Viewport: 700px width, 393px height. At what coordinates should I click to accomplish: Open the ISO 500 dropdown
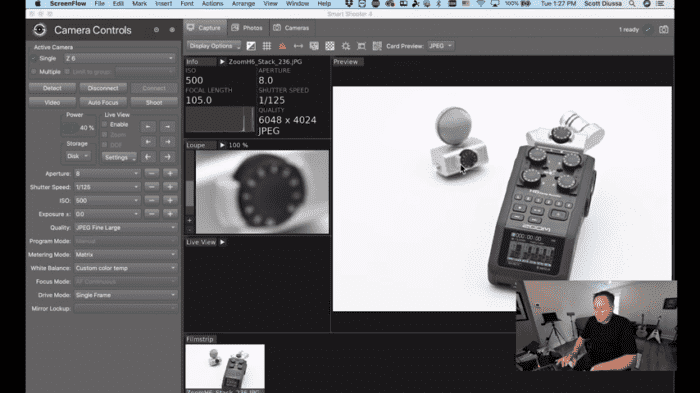[x=107, y=201]
